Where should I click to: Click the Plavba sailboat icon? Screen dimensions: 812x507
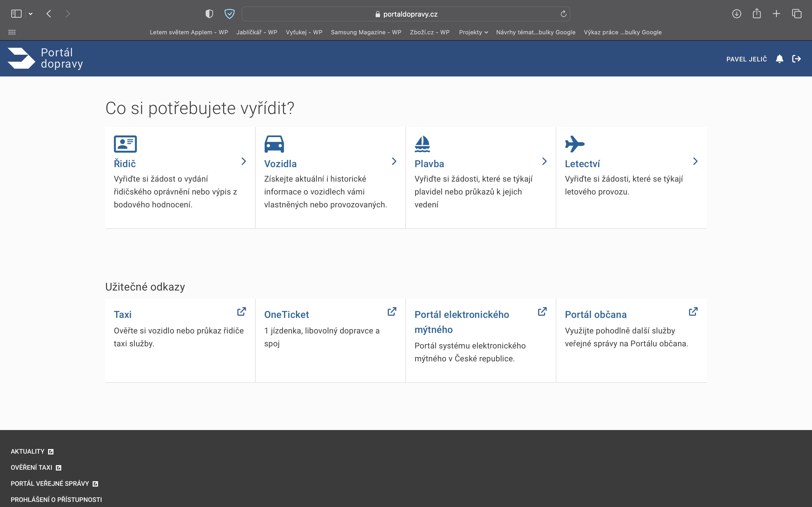click(422, 144)
